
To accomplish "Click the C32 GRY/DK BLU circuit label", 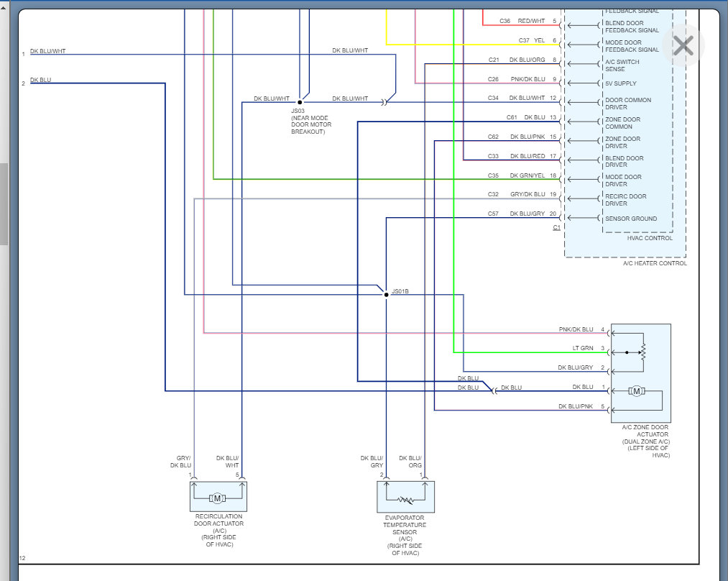I will coord(516,195).
